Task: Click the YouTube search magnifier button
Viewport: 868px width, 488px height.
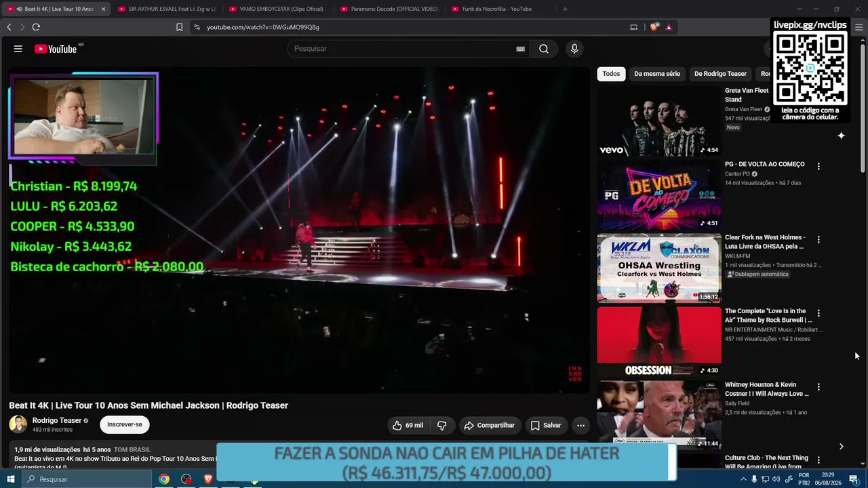Action: (x=544, y=49)
